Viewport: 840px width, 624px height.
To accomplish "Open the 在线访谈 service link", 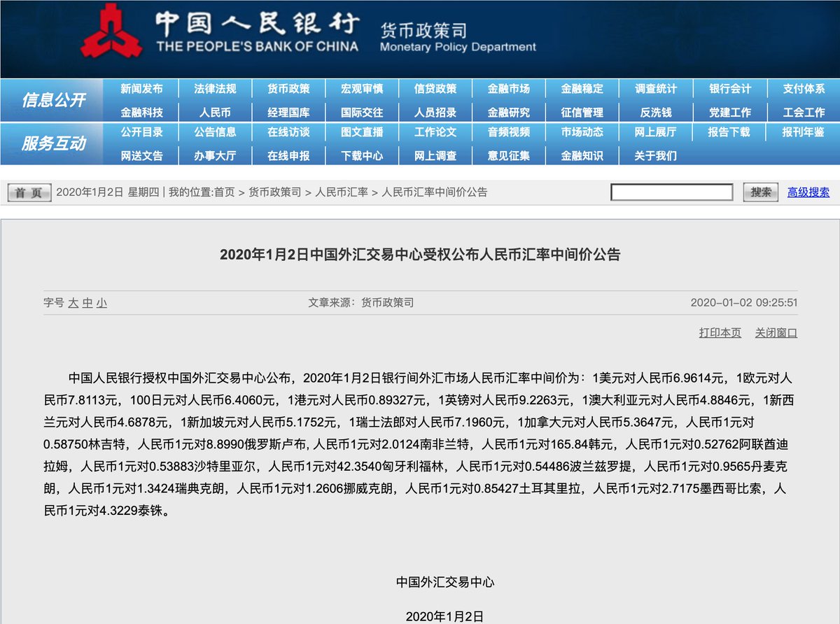I will pyautogui.click(x=288, y=132).
